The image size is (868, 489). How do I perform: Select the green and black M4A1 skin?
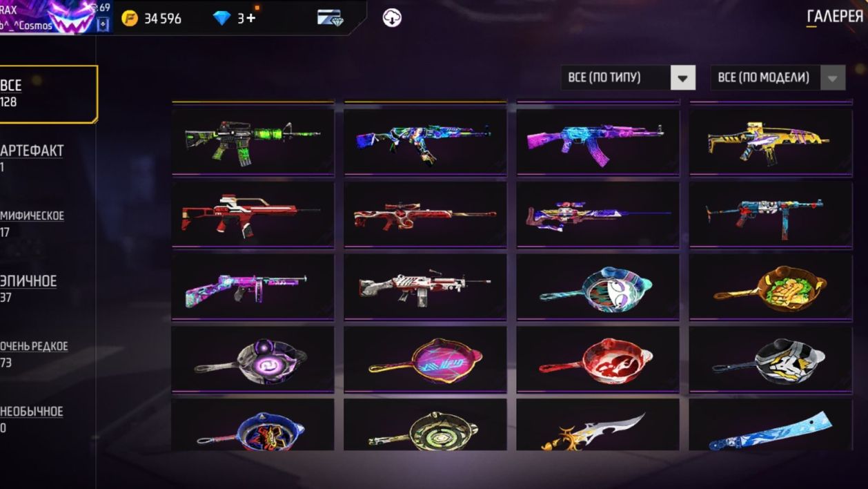[253, 140]
